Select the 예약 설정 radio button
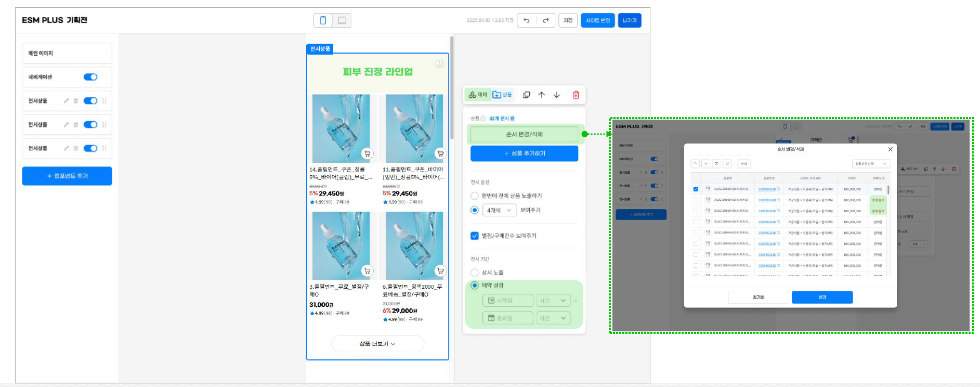Viewport: 980px width, 387px height. (x=475, y=286)
